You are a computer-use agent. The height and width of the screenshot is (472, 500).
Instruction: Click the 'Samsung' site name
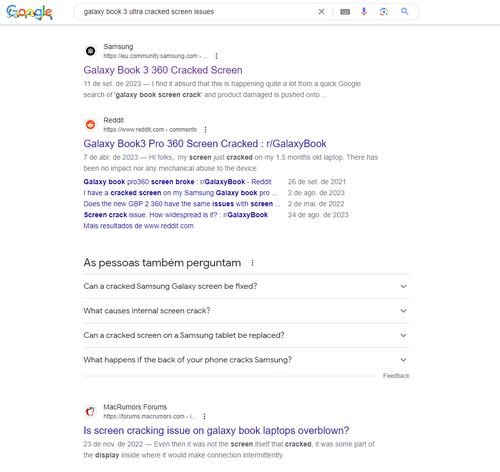[118, 47]
